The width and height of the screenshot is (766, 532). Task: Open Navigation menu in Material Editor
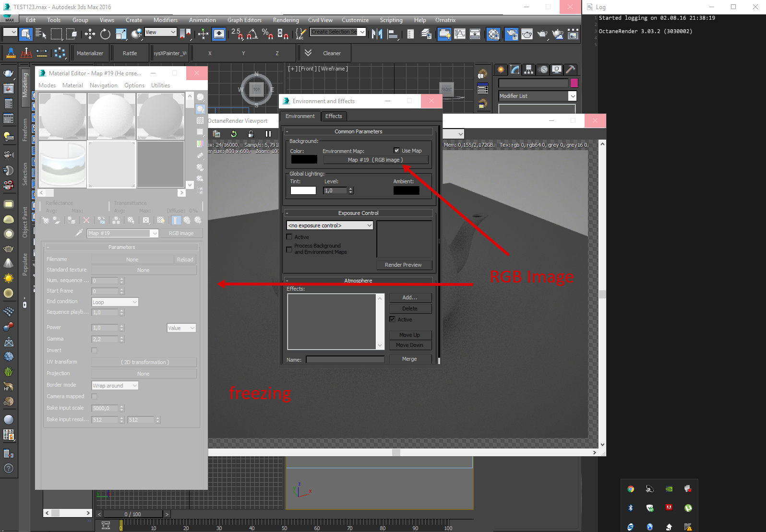pyautogui.click(x=104, y=85)
